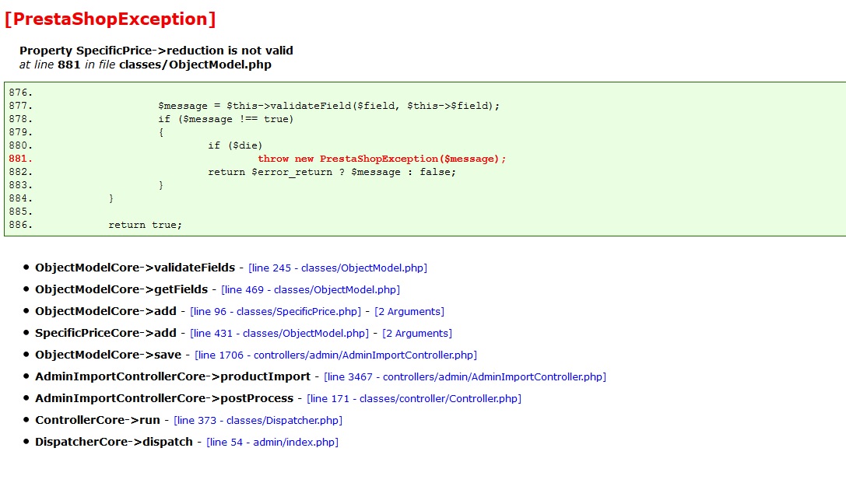Open line 171 classes/controller/Controller.php link

(414, 398)
